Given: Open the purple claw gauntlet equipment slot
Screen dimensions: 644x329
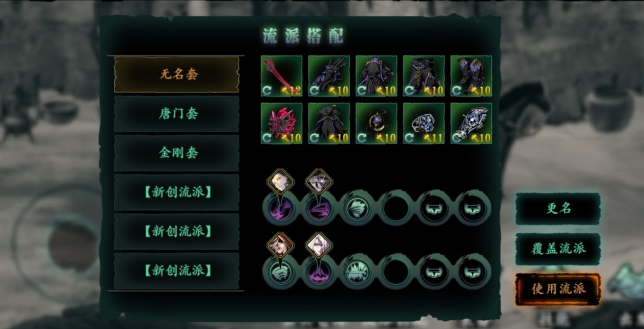Looking at the screenshot, I should pyautogui.click(x=329, y=76).
